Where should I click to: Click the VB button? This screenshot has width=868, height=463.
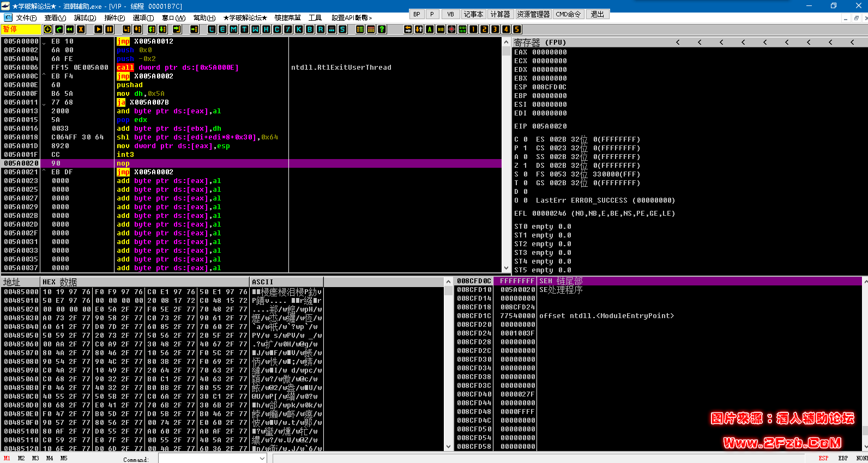click(450, 14)
